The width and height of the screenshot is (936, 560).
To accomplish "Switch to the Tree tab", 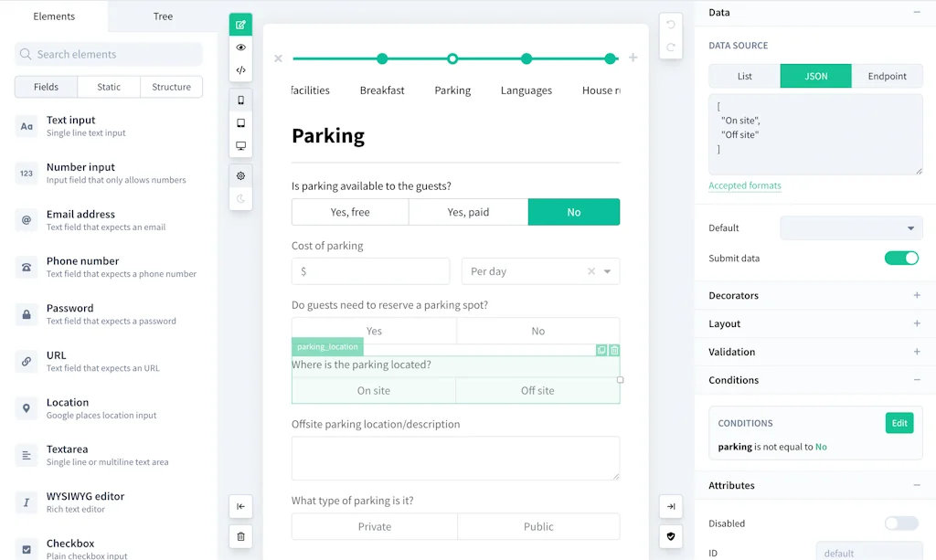I will coord(162,16).
